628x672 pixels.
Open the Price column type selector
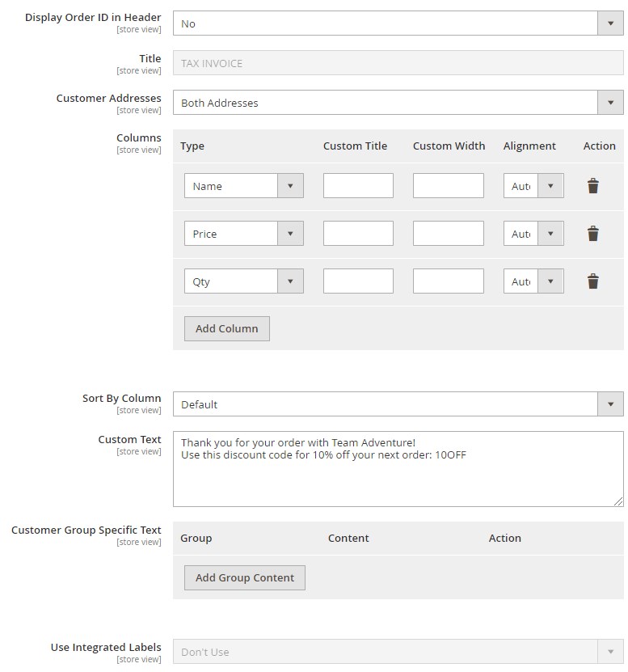point(243,234)
